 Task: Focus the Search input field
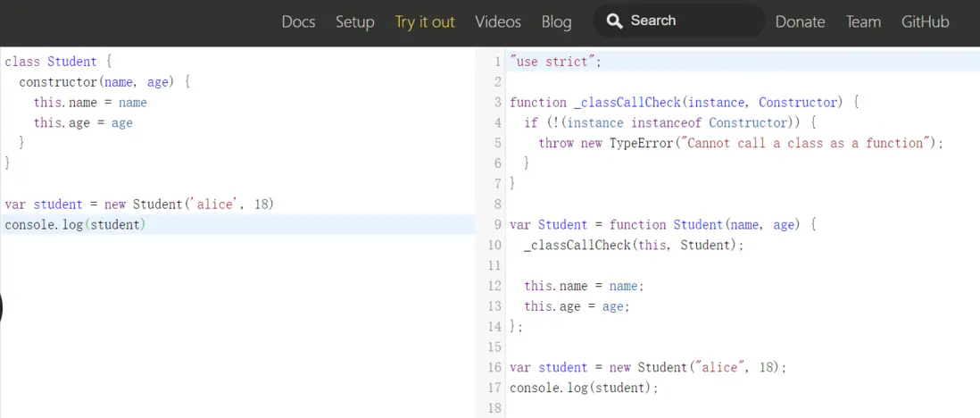687,21
